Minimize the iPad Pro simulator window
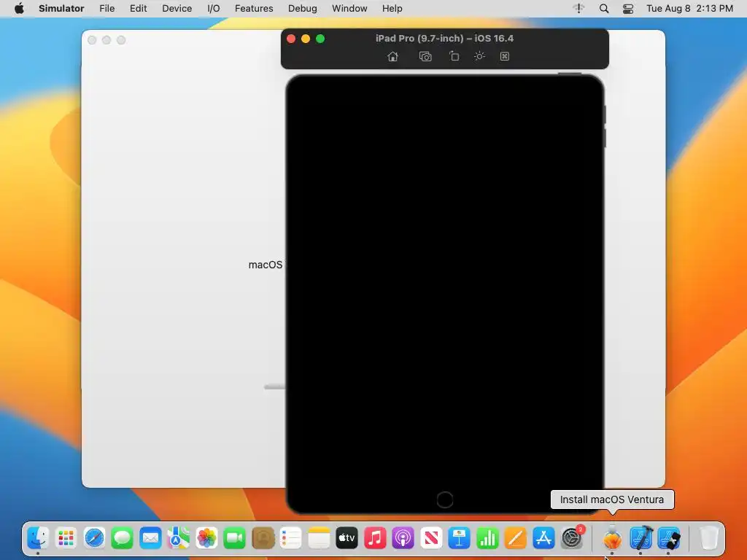The image size is (747, 560). (306, 39)
